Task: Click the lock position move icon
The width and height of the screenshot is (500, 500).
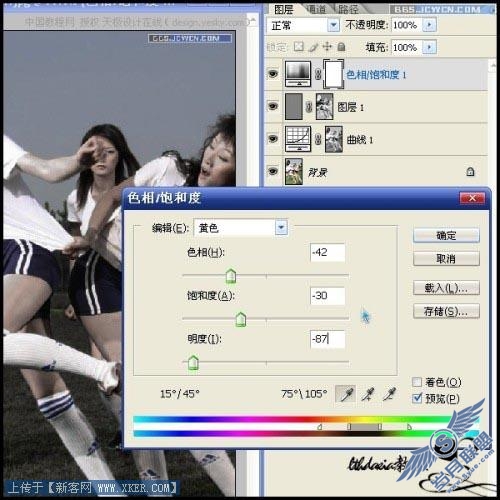Action: [327, 47]
